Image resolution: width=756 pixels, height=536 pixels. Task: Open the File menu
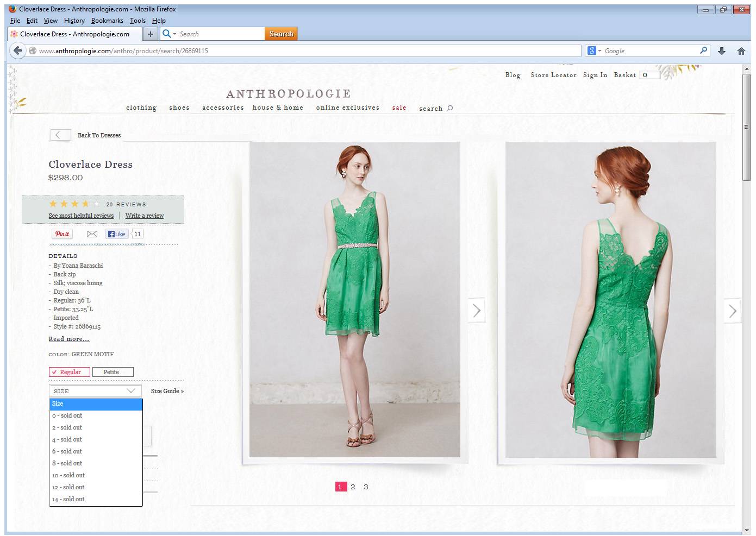pyautogui.click(x=15, y=21)
